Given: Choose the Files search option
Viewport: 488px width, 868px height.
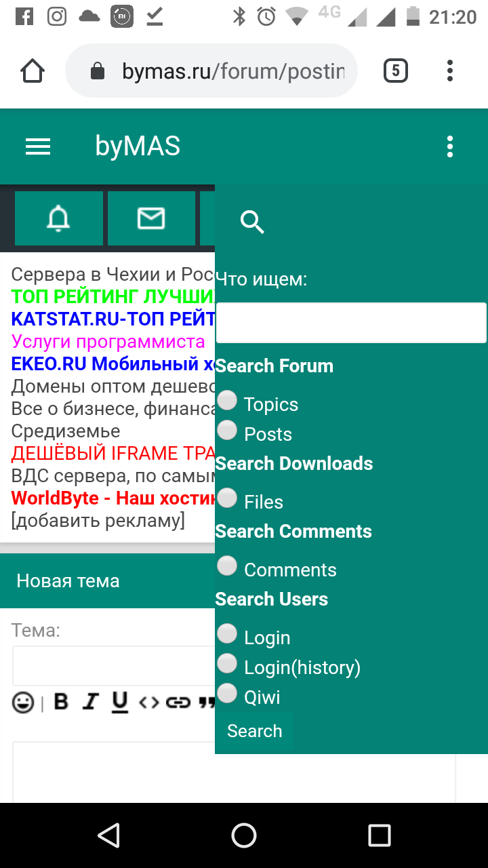Looking at the screenshot, I should [x=227, y=498].
